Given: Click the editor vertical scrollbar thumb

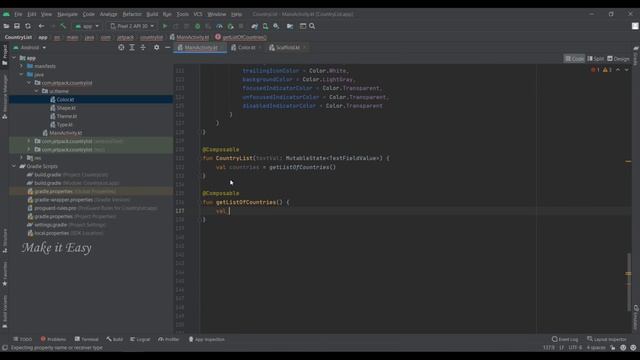Looking at the screenshot, I should click(x=629, y=282).
